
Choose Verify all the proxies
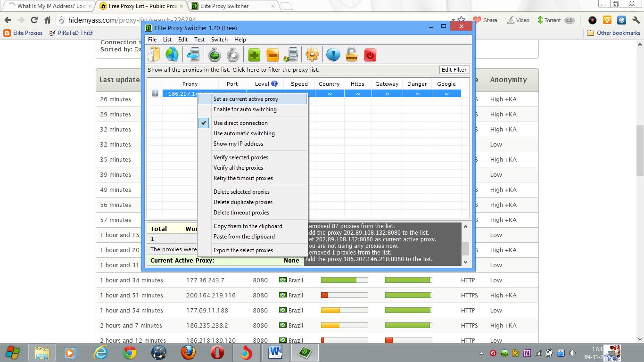pos(252,168)
